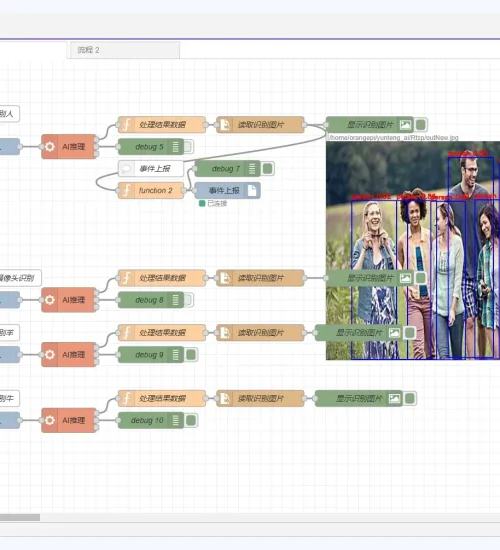Click the gear icon on AI推理 node feeding debug 5
Image resolution: width=500 pixels, height=550 pixels.
coord(50,147)
